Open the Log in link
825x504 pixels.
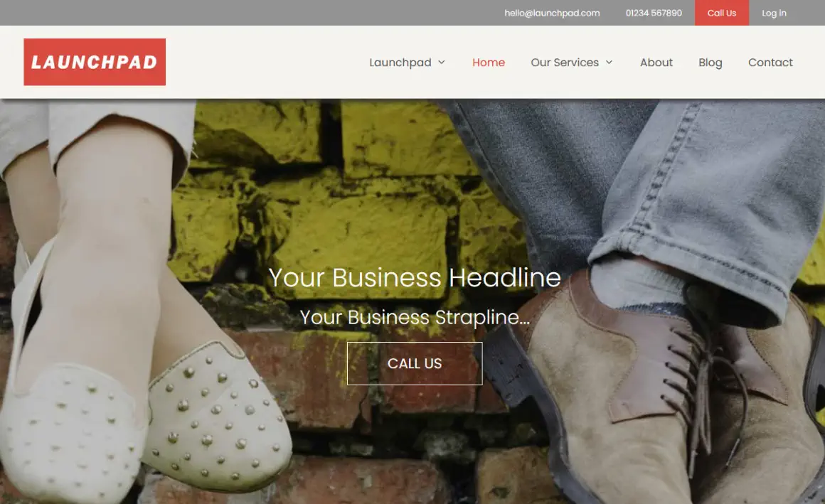pyautogui.click(x=774, y=14)
